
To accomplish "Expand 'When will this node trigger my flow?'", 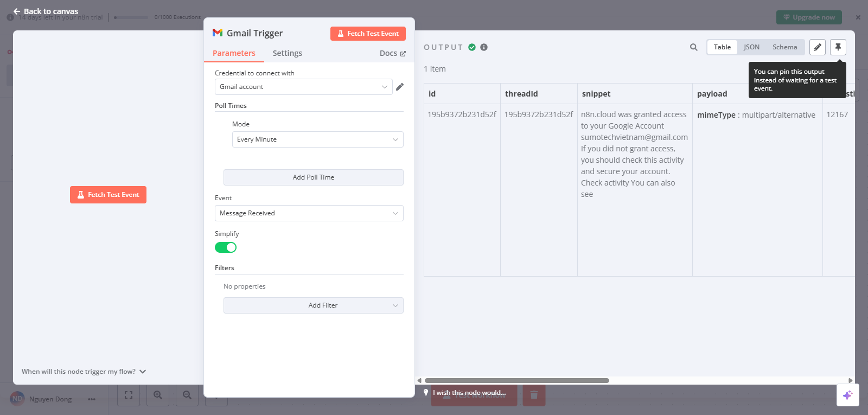I will [x=84, y=372].
